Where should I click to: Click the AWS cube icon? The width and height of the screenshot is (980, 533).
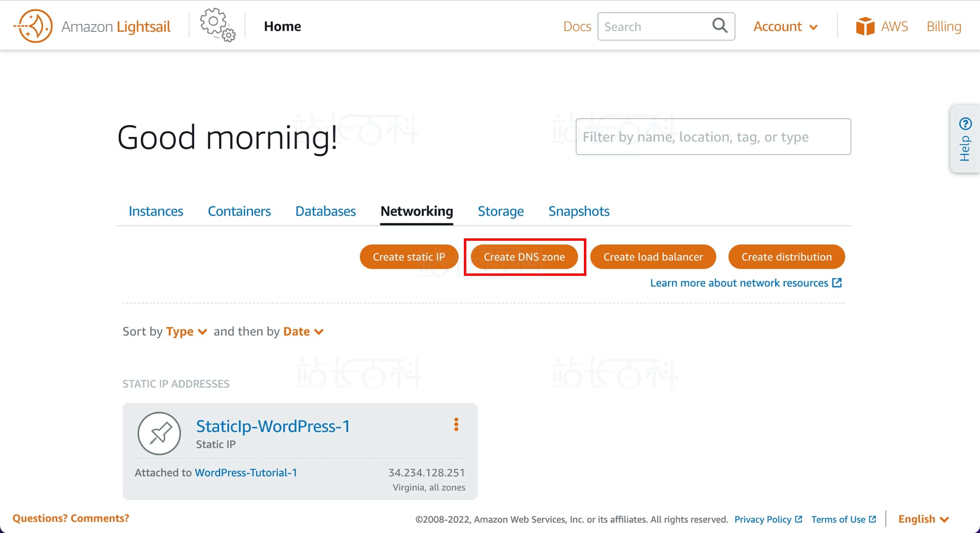click(865, 27)
